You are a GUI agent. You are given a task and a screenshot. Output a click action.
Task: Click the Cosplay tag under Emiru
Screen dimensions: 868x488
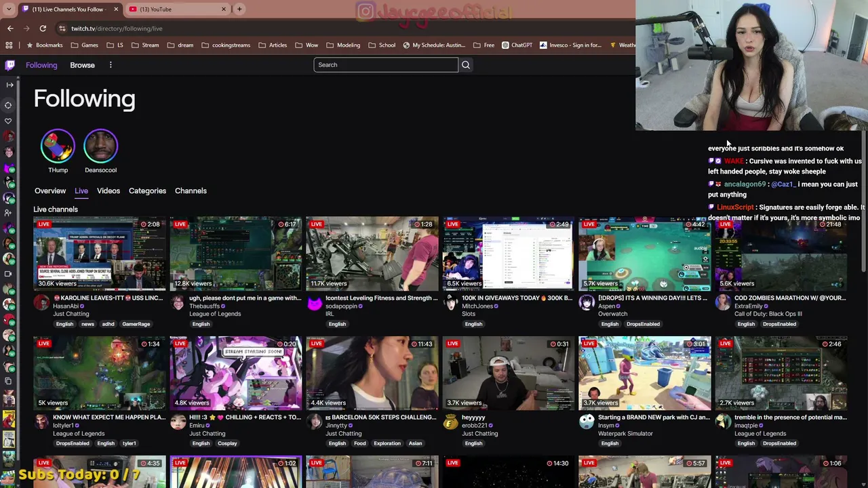(227, 444)
